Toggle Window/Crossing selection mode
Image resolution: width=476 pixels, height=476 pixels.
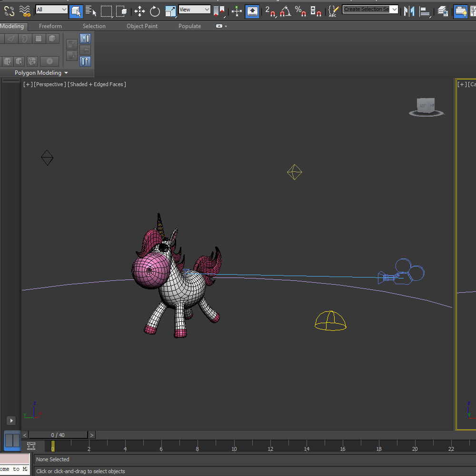pos(121,11)
